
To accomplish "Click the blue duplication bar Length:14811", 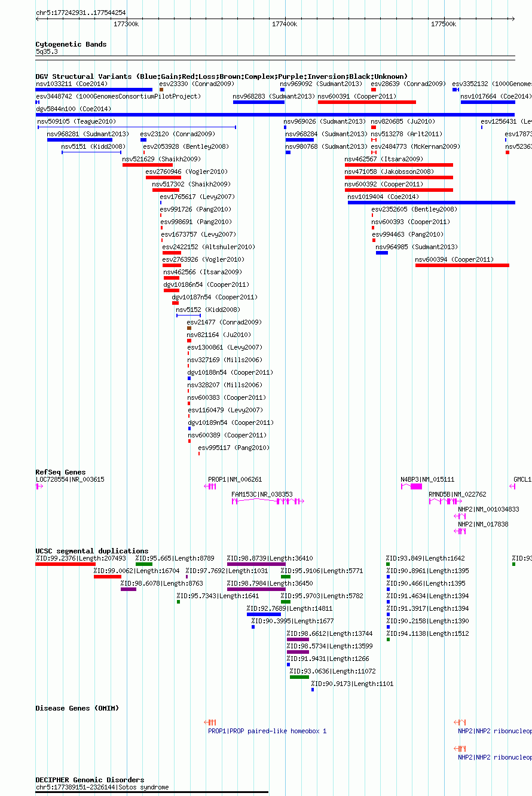I will [264, 614].
